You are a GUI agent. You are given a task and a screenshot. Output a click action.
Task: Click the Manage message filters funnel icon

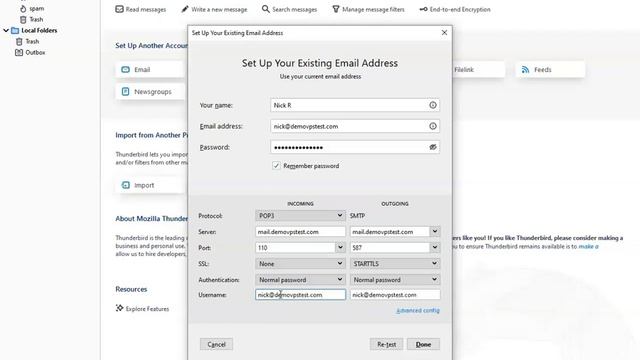click(x=336, y=9)
